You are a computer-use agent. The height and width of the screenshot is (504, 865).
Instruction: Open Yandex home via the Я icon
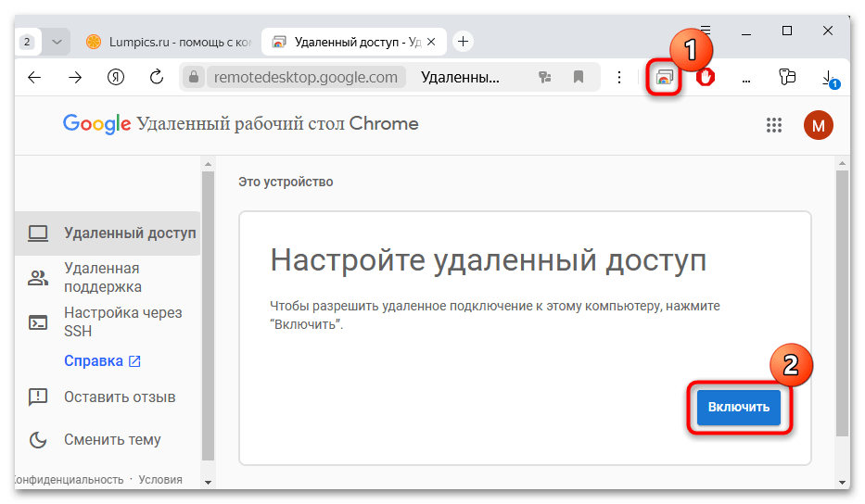click(115, 77)
